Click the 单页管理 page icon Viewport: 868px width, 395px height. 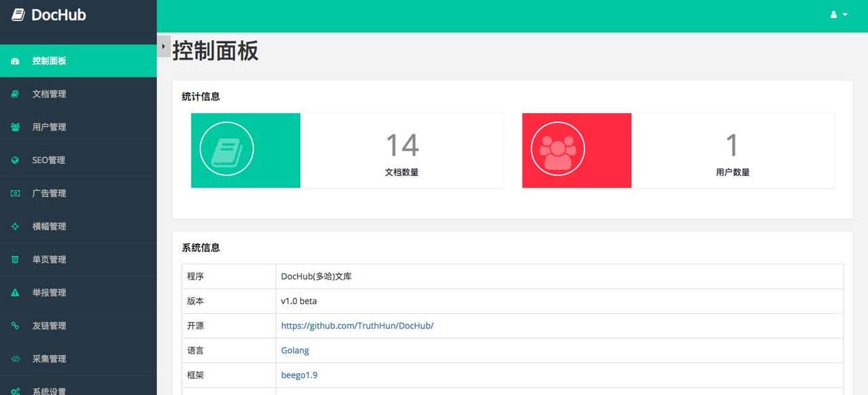pos(15,259)
